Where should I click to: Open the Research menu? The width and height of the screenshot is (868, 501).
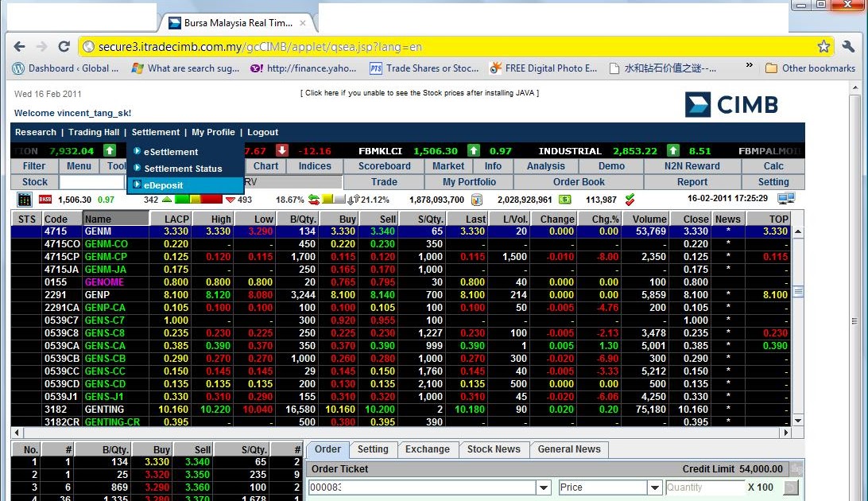(36, 132)
